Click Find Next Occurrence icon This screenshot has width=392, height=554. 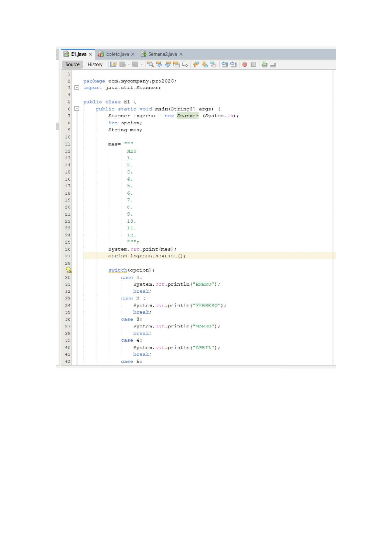pyautogui.click(x=168, y=64)
